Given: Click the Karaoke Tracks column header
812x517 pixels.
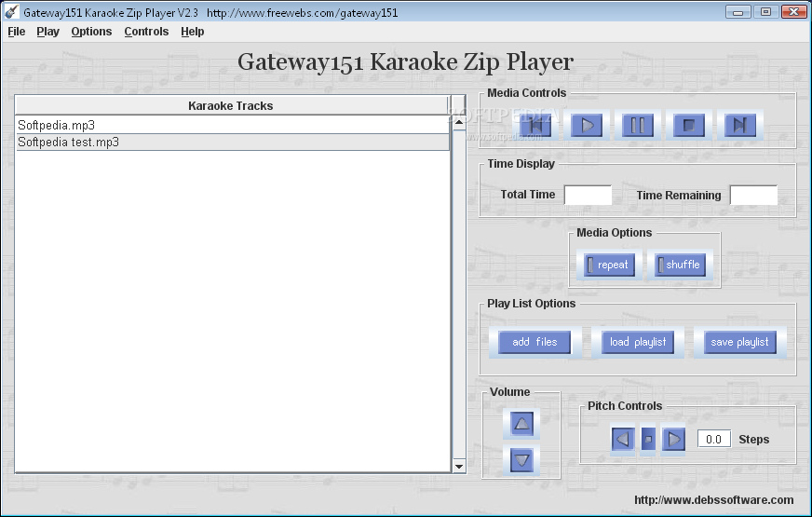Looking at the screenshot, I should 232,105.
